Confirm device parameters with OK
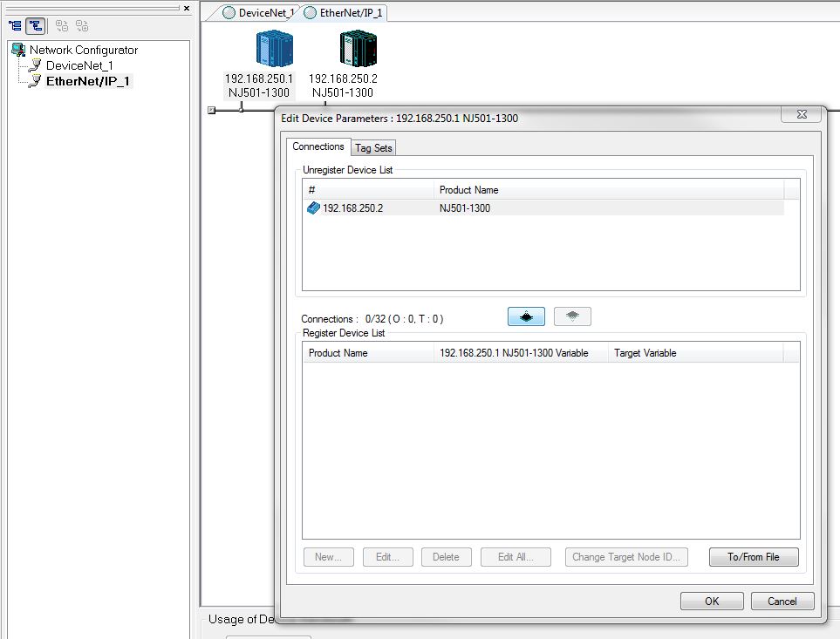 point(711,601)
